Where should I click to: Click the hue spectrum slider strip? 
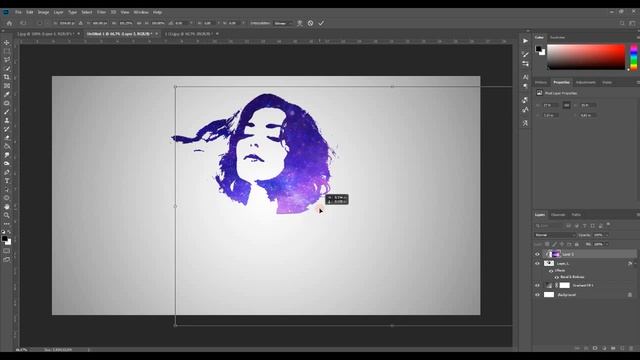click(634, 57)
